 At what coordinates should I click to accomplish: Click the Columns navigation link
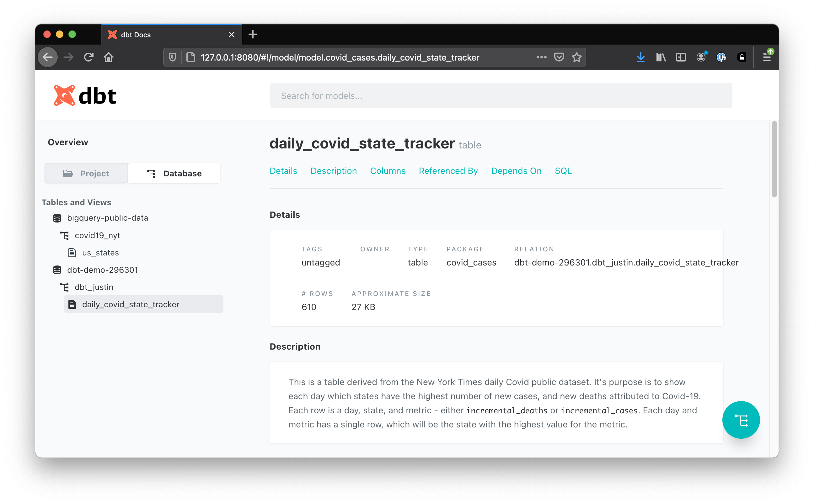coord(388,170)
